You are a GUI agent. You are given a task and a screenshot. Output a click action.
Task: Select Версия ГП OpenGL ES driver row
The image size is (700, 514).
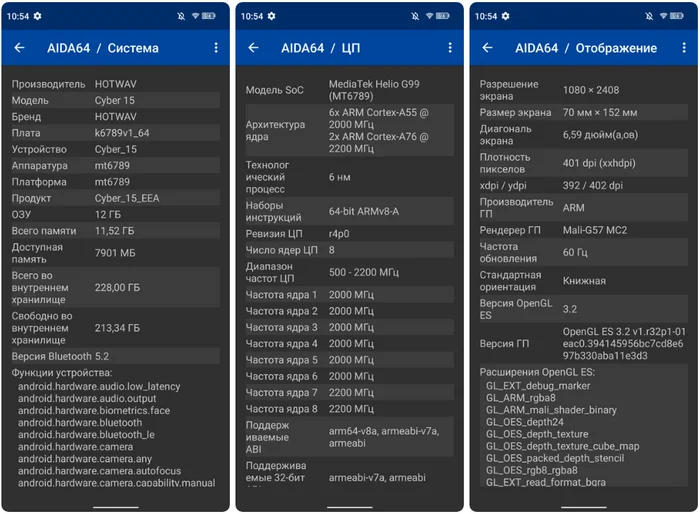click(x=583, y=344)
